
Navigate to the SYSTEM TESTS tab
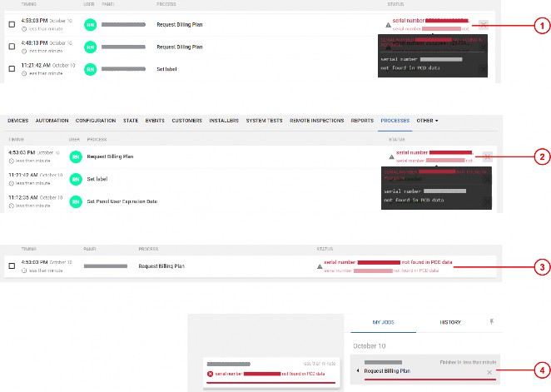click(x=261, y=121)
